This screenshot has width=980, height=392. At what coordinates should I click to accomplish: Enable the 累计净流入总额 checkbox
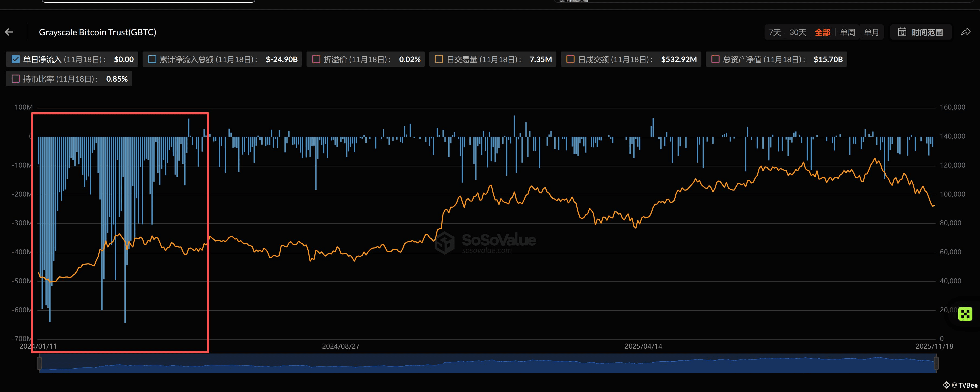[x=152, y=59]
